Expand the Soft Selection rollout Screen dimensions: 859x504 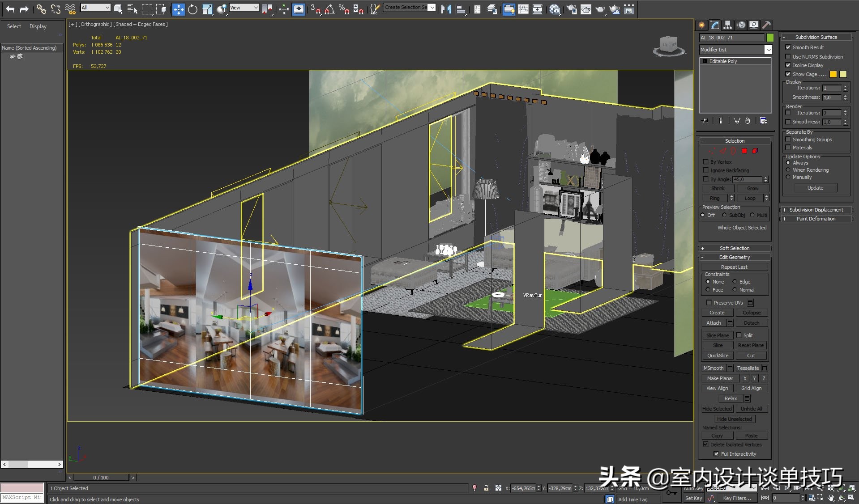734,248
